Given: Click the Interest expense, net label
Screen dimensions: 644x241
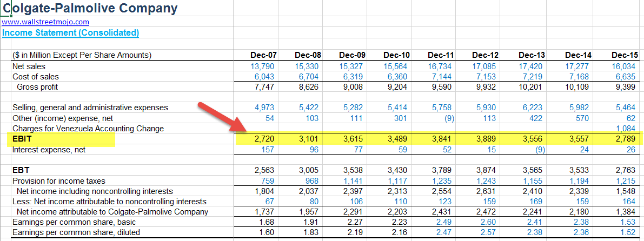Looking at the screenshot, I should click(49, 150).
